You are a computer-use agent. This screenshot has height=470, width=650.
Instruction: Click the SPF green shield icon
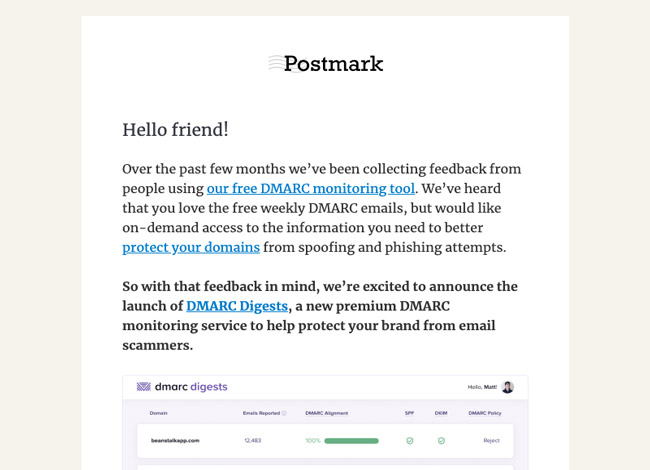(409, 441)
